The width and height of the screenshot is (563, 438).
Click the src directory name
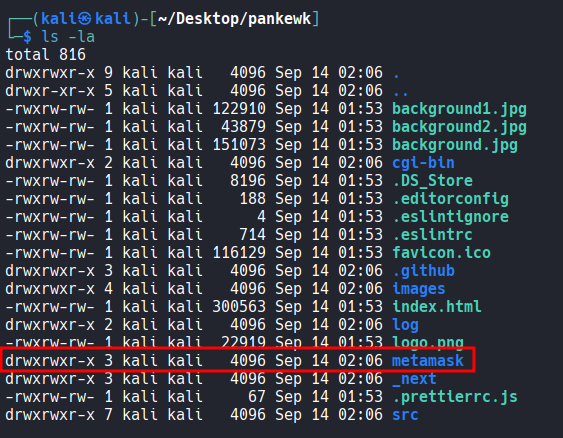coord(405,415)
